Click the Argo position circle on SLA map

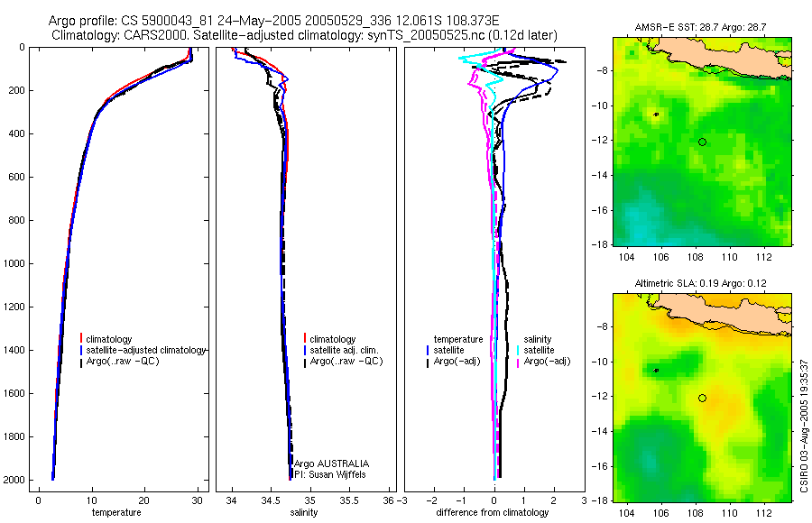702,399
